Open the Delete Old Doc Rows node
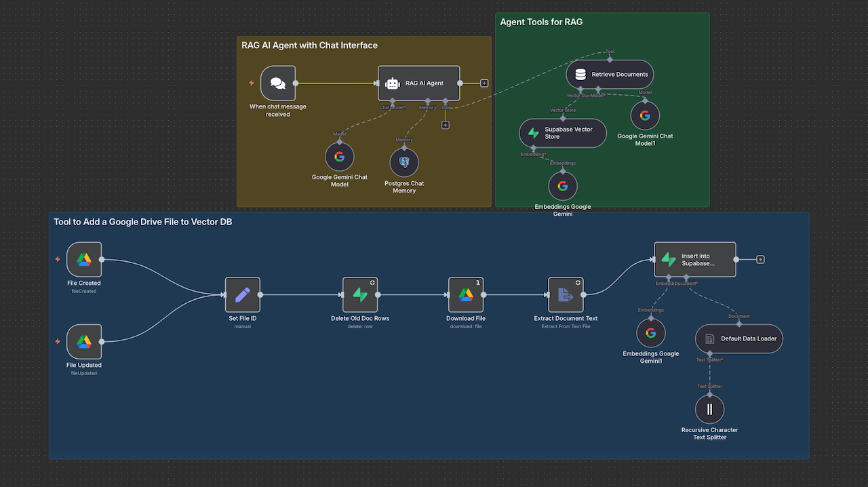Screen dimensions: 868x487 pyautogui.click(x=360, y=294)
